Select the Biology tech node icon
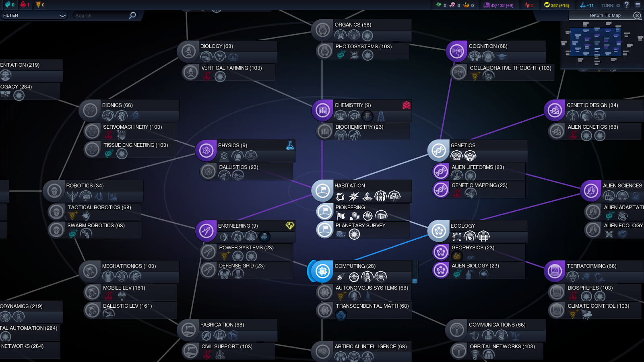 188,51
